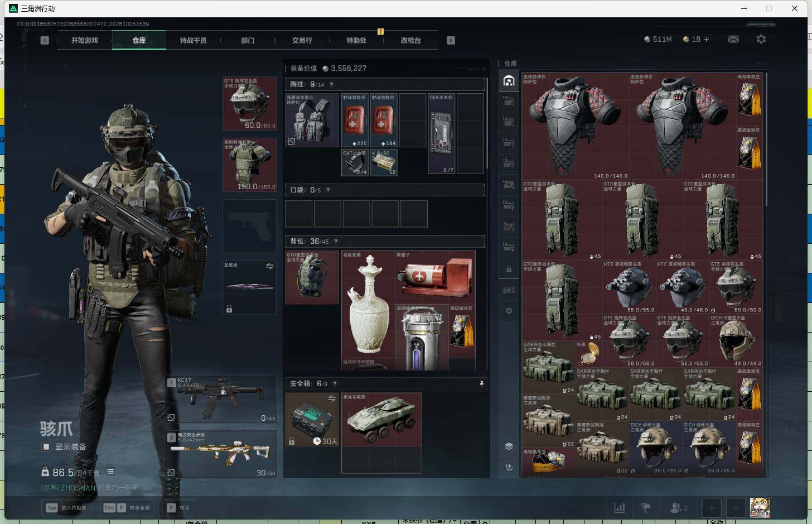The width and height of the screenshot is (812, 524).
Task: Show help for 安全箱 capacity
Action: pos(335,384)
